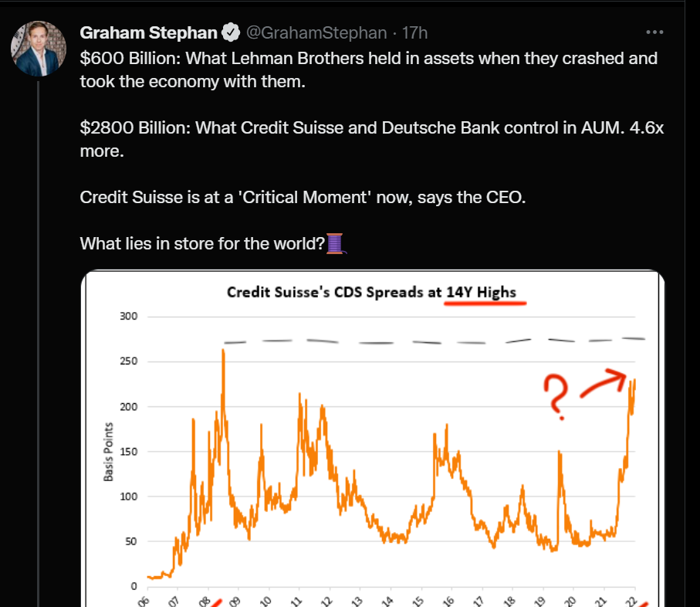Click the 300 y-axis value
Viewport: 700px width, 607px height.
[129, 316]
